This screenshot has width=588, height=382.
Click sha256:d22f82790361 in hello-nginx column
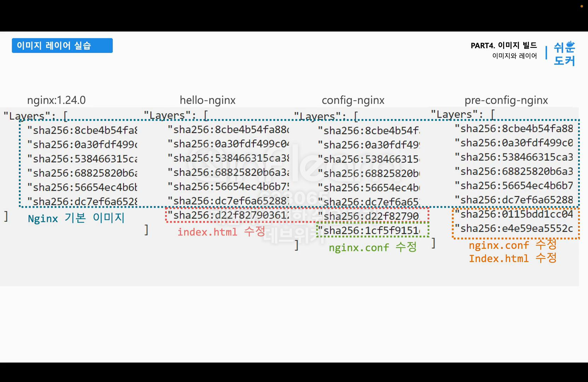(229, 215)
